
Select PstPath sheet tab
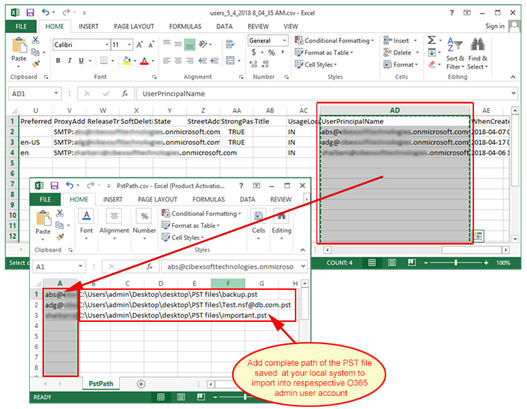(101, 383)
